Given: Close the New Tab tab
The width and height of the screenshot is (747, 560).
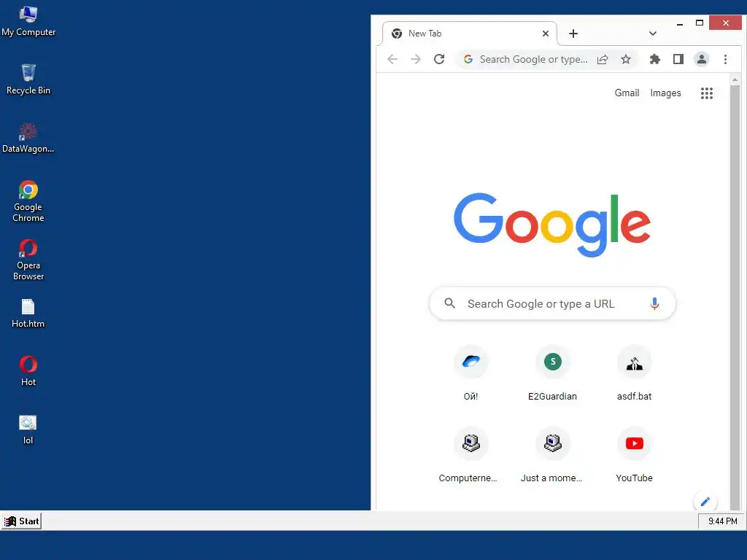Looking at the screenshot, I should coord(546,34).
